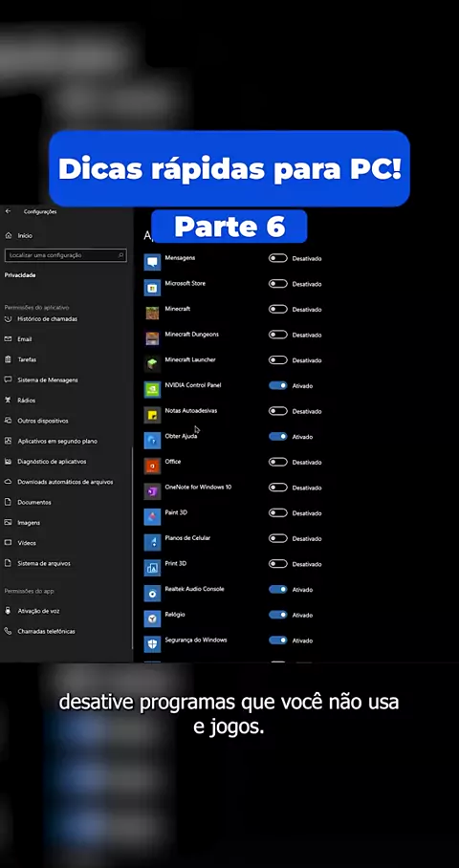Toggle Microsoft Store background switch

(x=278, y=284)
